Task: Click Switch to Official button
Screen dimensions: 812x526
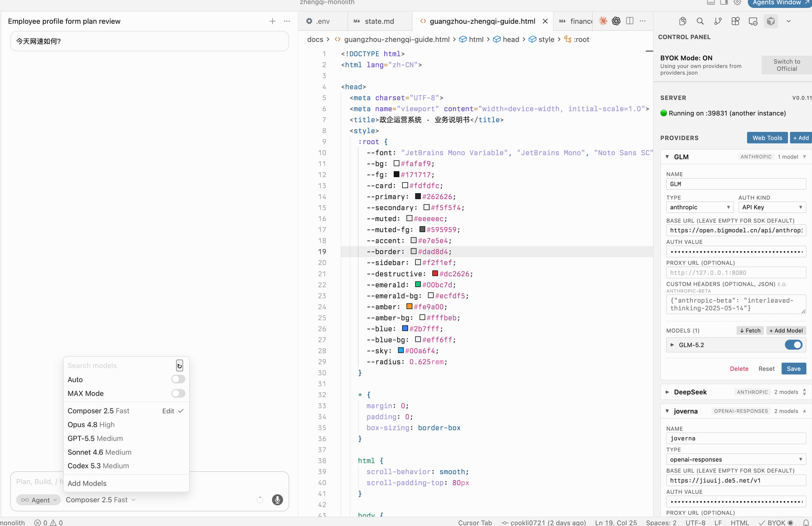Action: [787, 65]
